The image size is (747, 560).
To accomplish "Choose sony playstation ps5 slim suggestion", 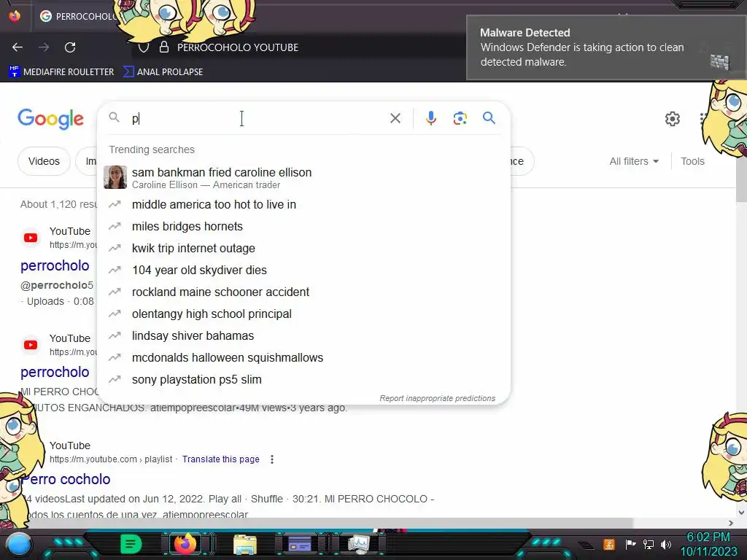I will click(303, 379).
